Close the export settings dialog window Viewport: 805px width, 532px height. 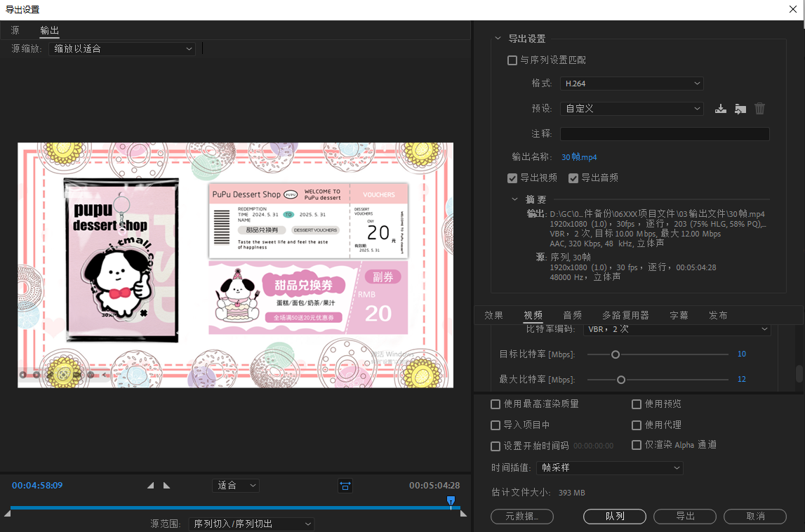click(792, 9)
